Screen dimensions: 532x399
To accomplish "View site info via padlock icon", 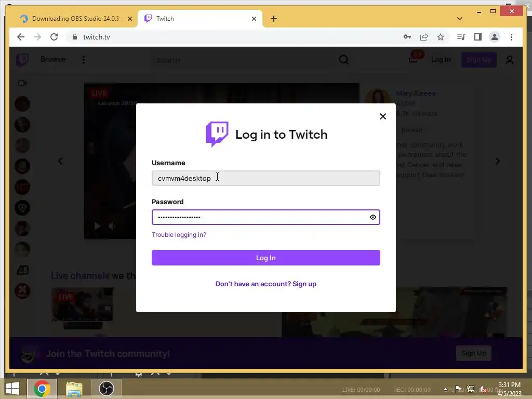I will click(x=75, y=37).
